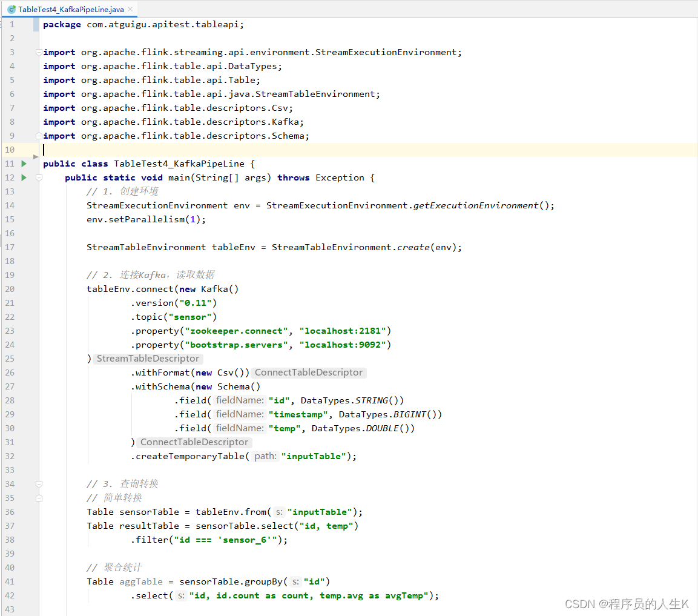
Task: Click the path: parameter hint on line 32
Action: pyautogui.click(x=265, y=456)
